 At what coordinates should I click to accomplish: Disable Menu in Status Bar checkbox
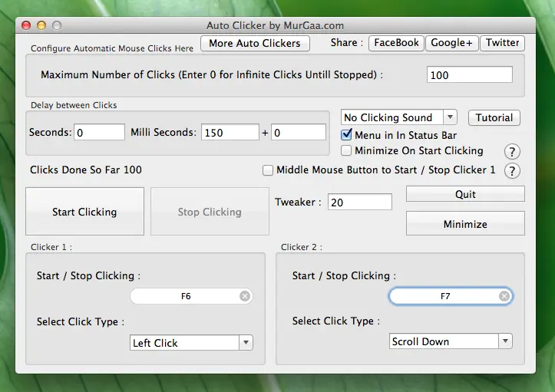[347, 135]
